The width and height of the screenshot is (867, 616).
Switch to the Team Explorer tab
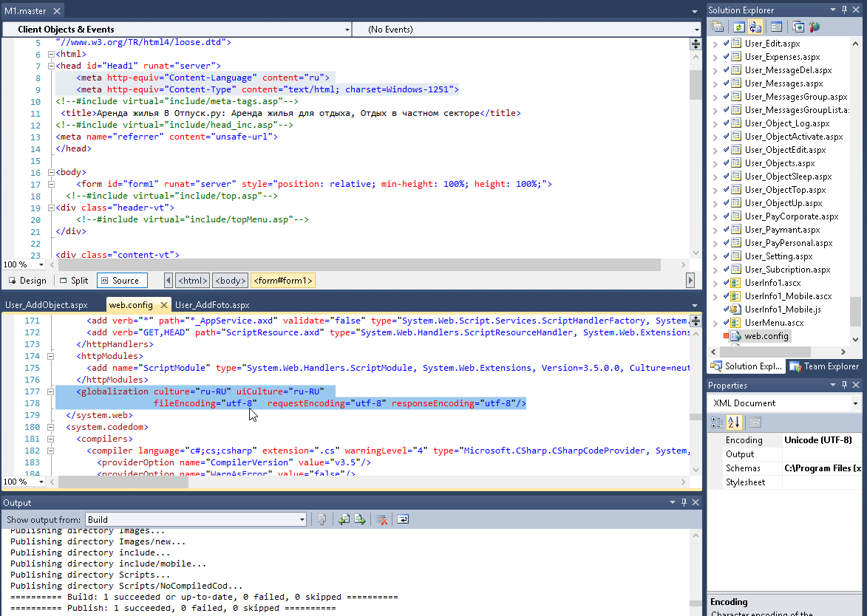point(824,366)
